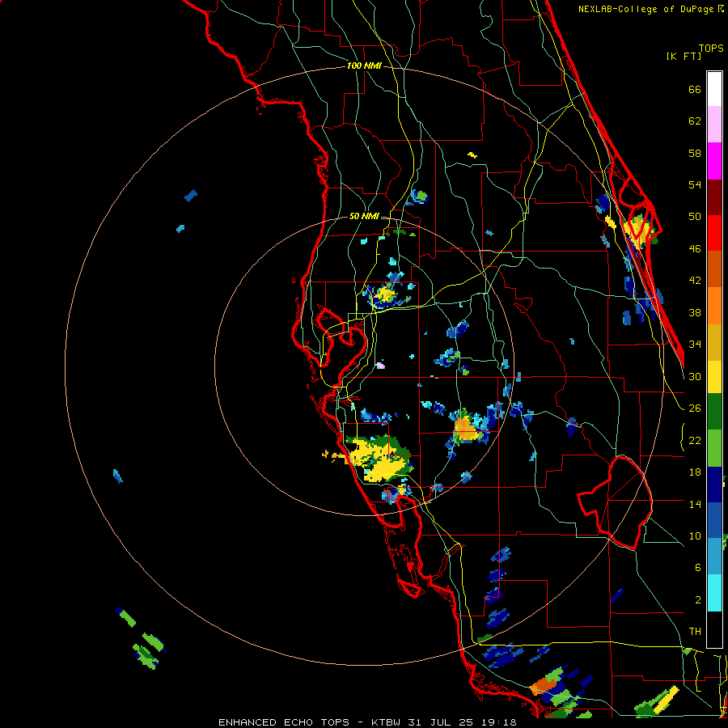Click the black TH swatch at legend bottom
The image size is (728, 728).
click(714, 629)
